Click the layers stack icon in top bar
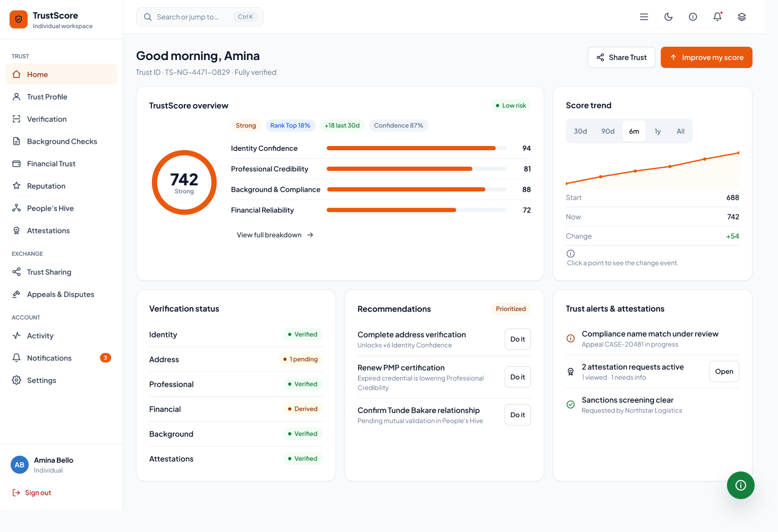The height and width of the screenshot is (532, 778). (742, 17)
